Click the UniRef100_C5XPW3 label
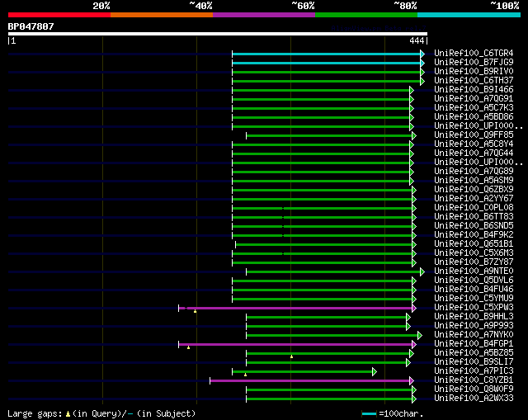The width and height of the screenshot is (528, 420). (474, 308)
